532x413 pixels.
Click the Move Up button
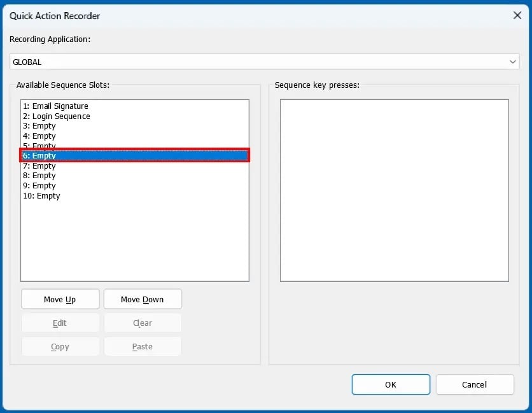[x=60, y=299]
